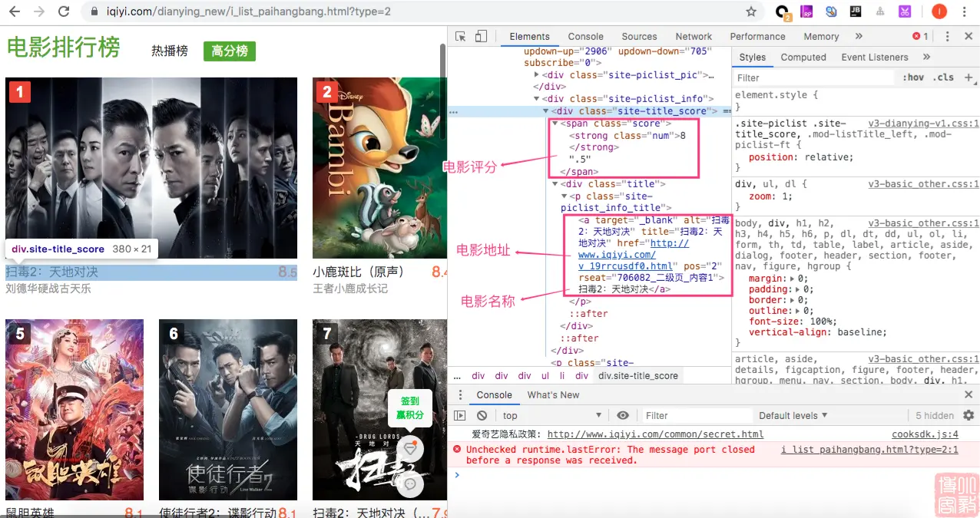Click the 小鹿斑比（原声） title
980x518 pixels.
coord(359,272)
